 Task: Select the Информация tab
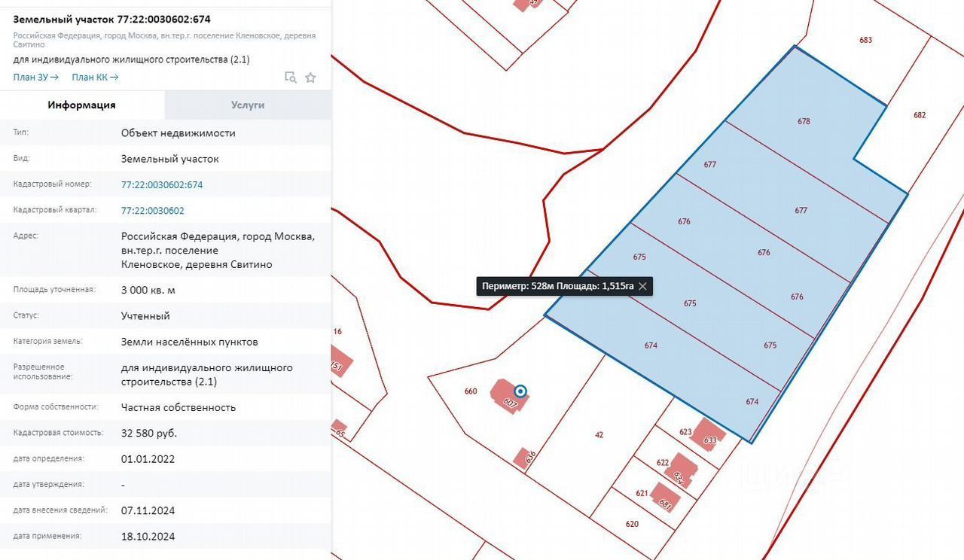[81, 105]
